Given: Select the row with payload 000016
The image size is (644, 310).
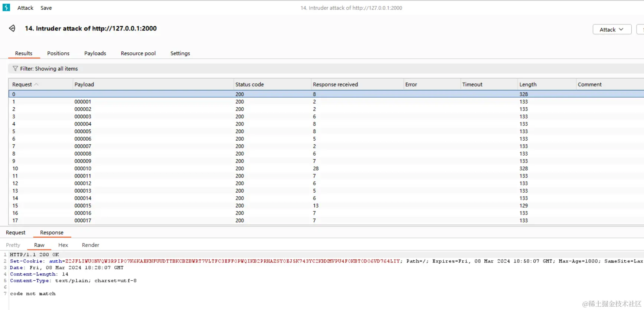Looking at the screenshot, I should pos(326,213).
